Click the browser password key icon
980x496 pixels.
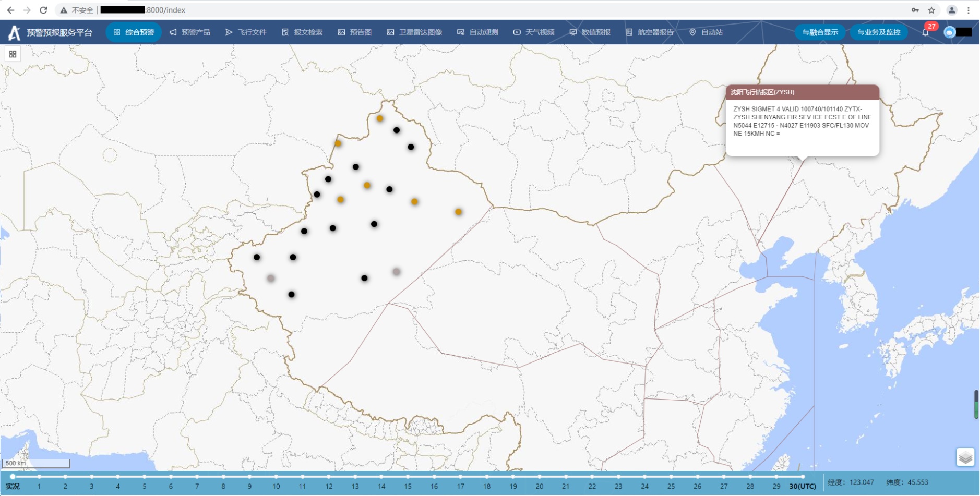[915, 10]
